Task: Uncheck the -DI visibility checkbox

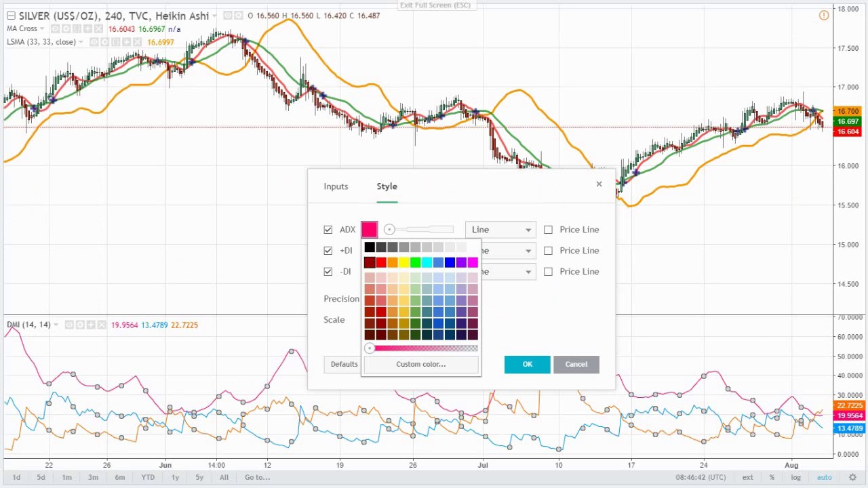Action: 328,272
